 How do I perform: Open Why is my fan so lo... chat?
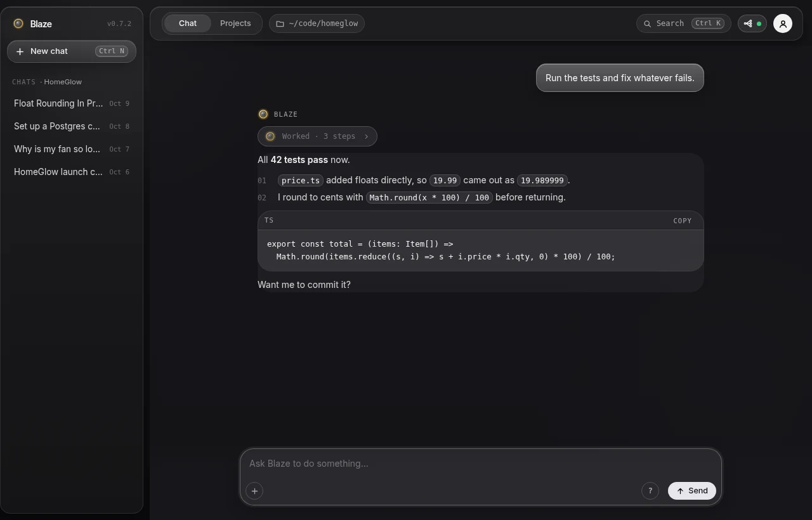tap(72, 149)
